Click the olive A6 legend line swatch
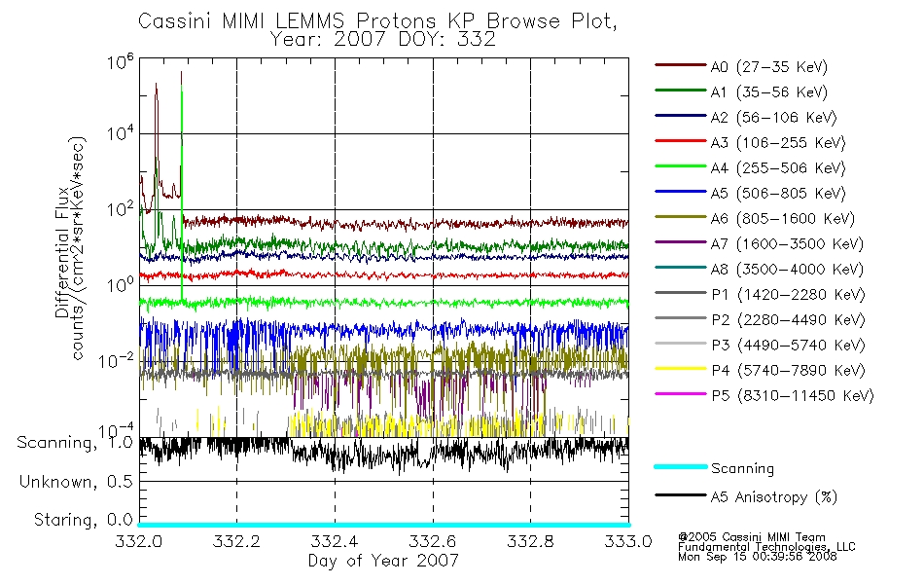924x584 pixels. tap(680, 217)
